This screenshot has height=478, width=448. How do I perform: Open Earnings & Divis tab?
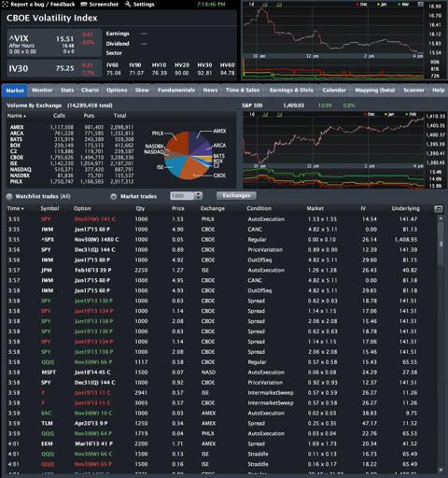(291, 90)
